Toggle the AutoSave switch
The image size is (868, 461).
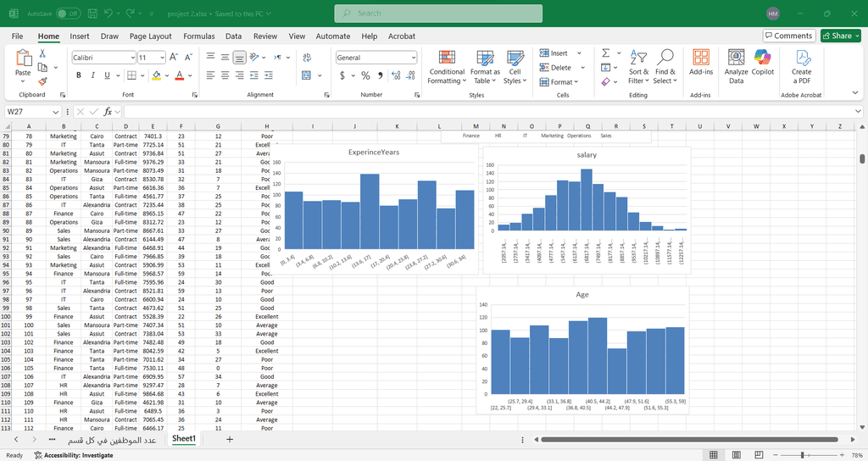[68, 14]
